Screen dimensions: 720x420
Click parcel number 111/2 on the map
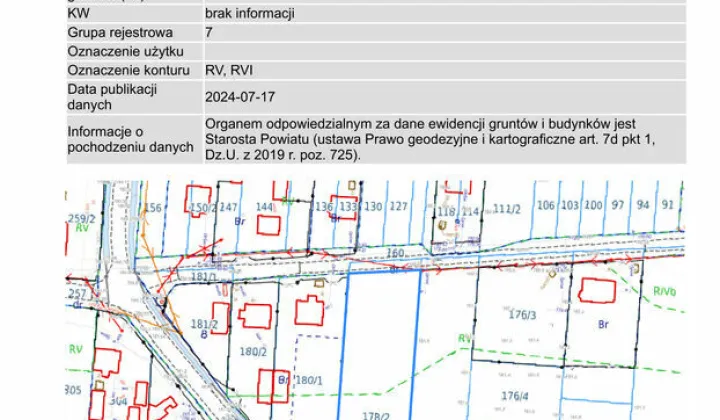click(507, 208)
